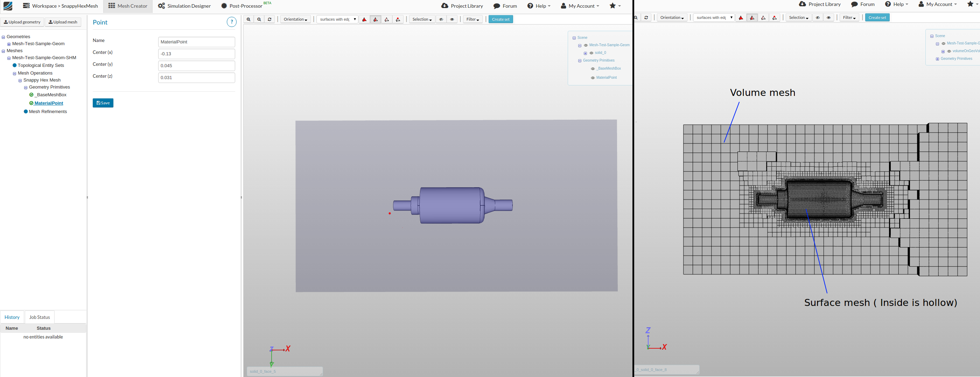
Task: Switch to the Job Status tab
Action: click(x=40, y=317)
